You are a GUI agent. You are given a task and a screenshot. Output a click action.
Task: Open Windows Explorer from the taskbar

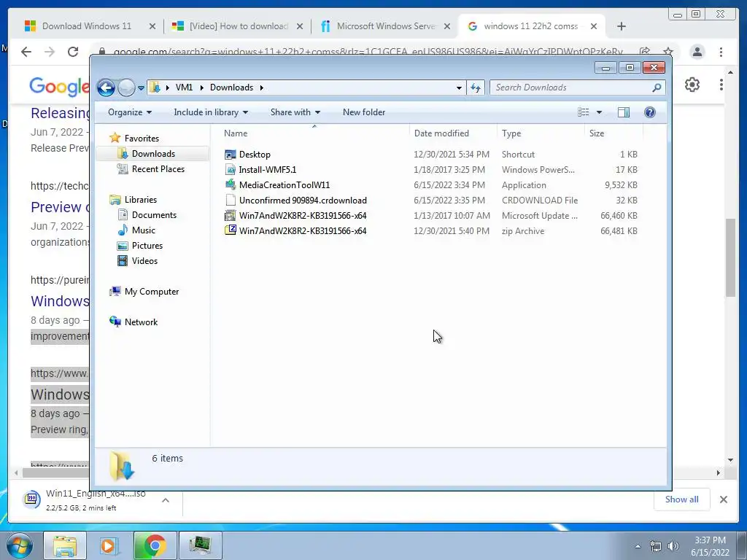pyautogui.click(x=65, y=545)
